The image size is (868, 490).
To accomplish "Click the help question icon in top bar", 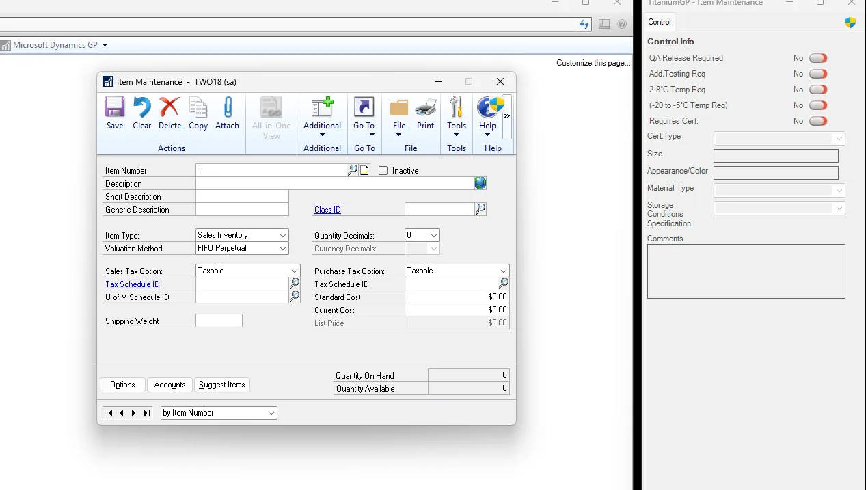I will coord(622,24).
